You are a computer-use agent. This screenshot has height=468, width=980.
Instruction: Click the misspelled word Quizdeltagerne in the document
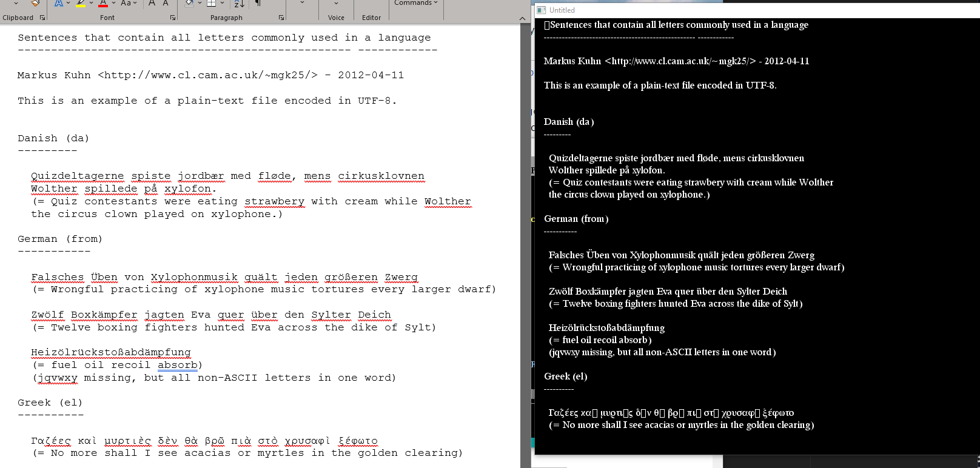(x=77, y=176)
